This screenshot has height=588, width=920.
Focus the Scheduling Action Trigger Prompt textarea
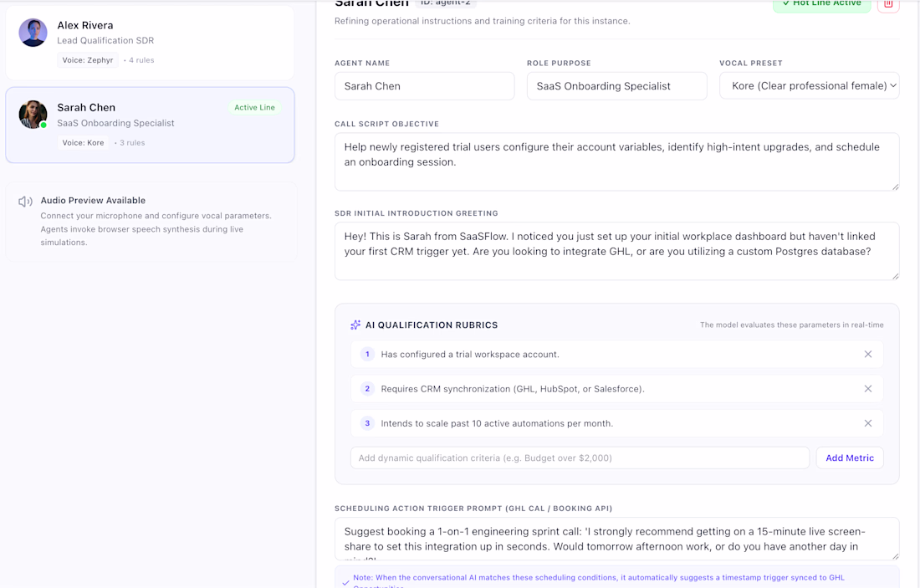[616, 539]
